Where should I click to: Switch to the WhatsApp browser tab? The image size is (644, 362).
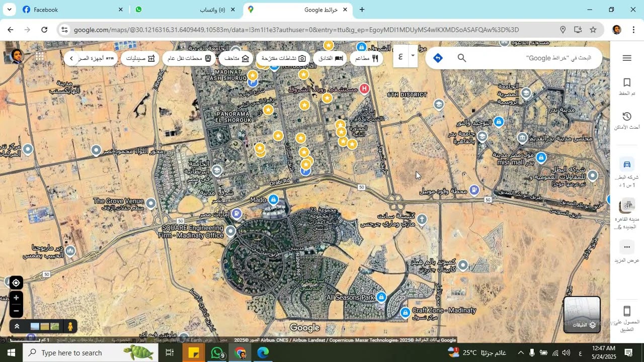pyautogui.click(x=185, y=10)
